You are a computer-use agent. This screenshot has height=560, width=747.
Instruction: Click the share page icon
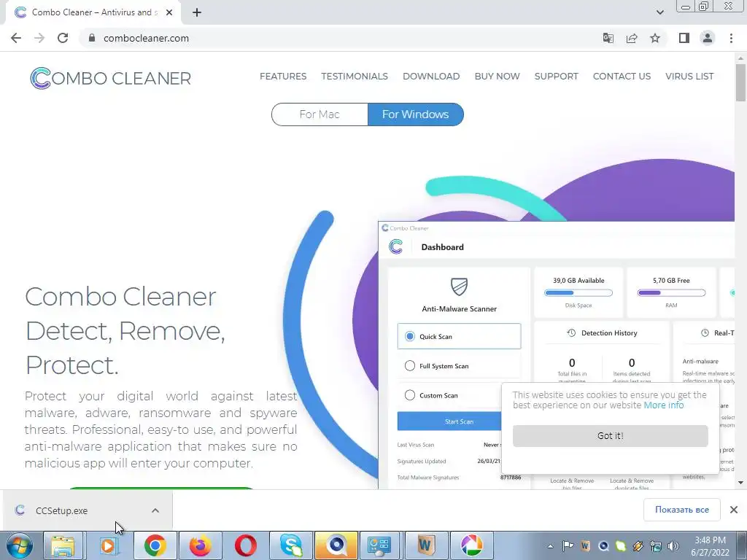tap(632, 38)
